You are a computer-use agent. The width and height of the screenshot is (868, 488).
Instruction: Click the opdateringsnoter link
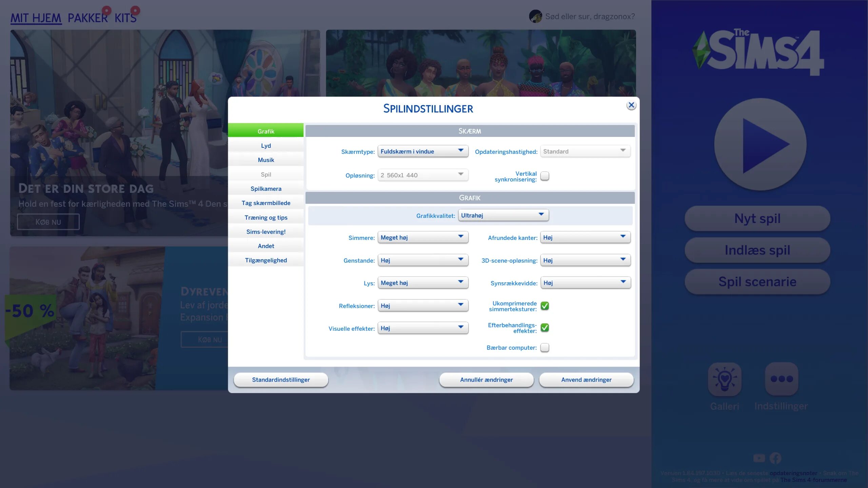pos(793,473)
